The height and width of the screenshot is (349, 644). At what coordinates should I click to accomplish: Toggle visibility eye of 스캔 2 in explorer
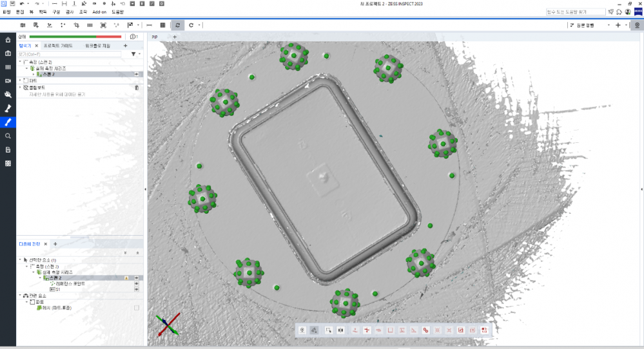(x=136, y=75)
